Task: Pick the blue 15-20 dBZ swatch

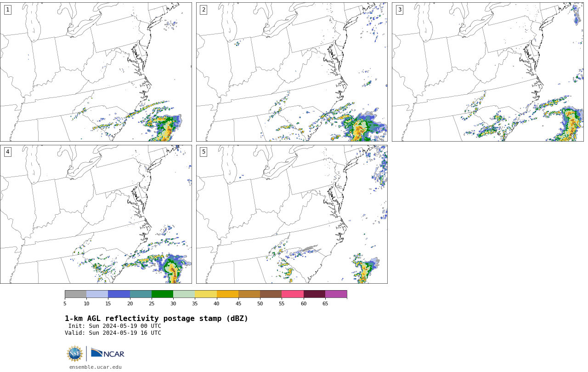Action: (119, 294)
